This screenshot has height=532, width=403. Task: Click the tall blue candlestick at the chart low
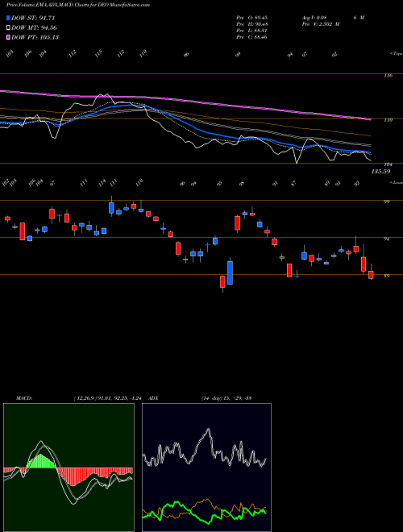[230, 272]
